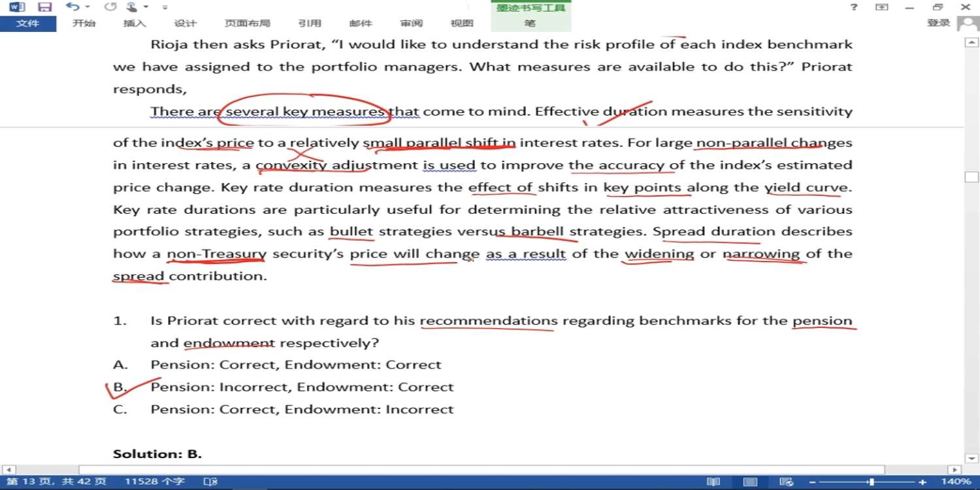Click option B Pension: Incorrect, Endowment: Correct
980x490 pixels.
302,387
